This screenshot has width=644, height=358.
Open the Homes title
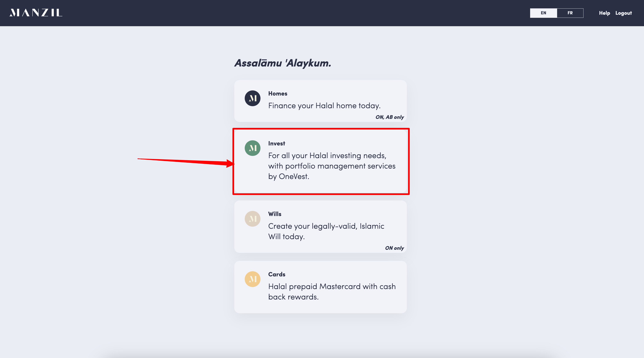click(277, 93)
